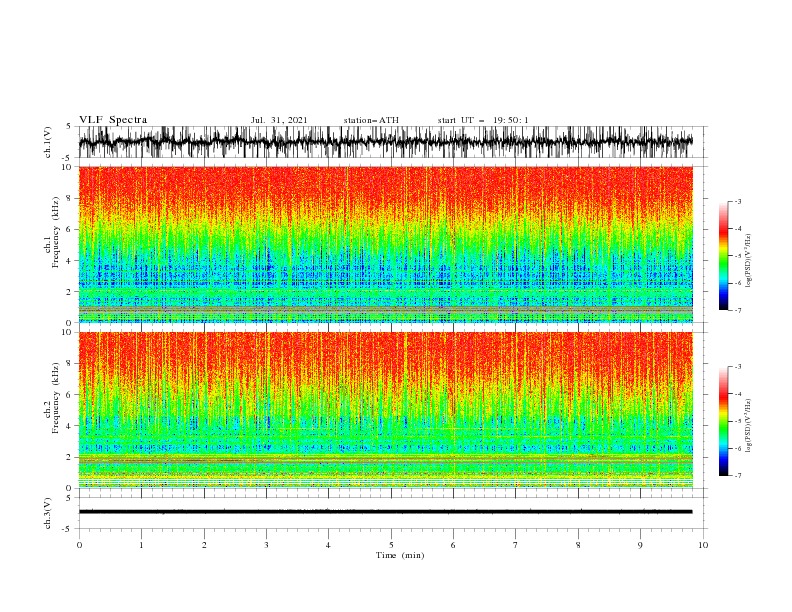Click the ch.3 flat black waveform trace
The height and width of the screenshot is (612, 792).
coord(385,512)
